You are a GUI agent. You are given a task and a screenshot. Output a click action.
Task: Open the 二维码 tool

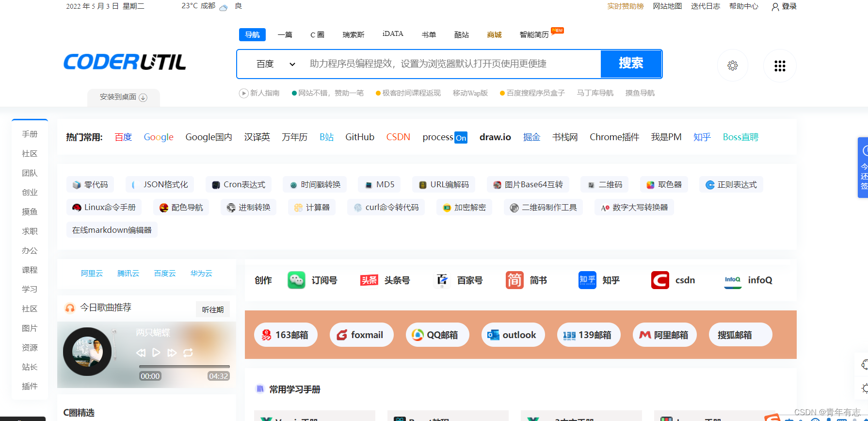tap(604, 185)
